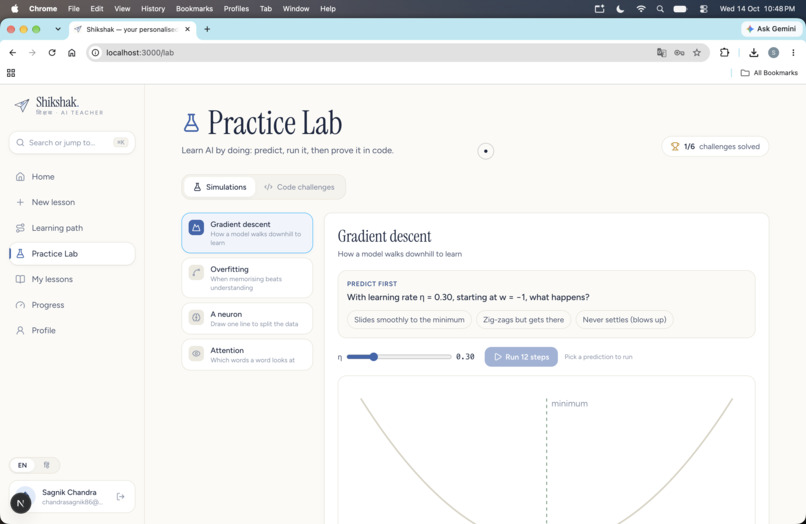The width and height of the screenshot is (806, 524).
Task: Open the View menu in menu bar
Action: pos(122,9)
